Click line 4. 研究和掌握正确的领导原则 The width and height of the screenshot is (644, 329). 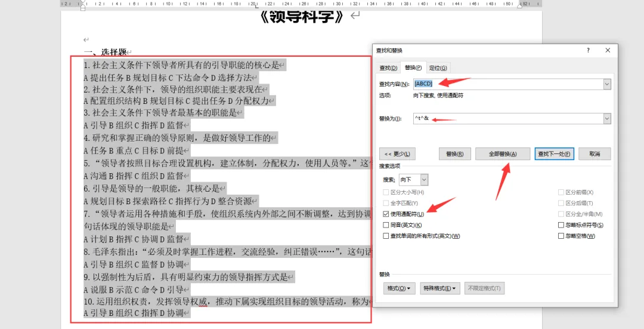178,138
